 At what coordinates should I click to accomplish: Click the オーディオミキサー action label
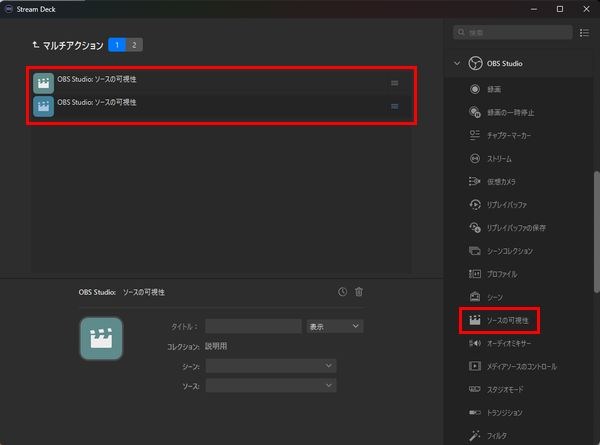tap(509, 344)
